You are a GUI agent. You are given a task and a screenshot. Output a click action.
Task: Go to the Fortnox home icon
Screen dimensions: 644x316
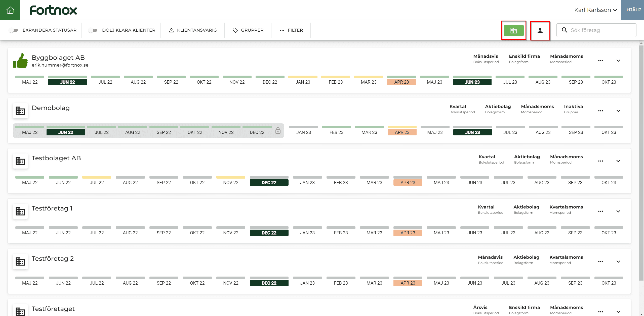coord(10,10)
